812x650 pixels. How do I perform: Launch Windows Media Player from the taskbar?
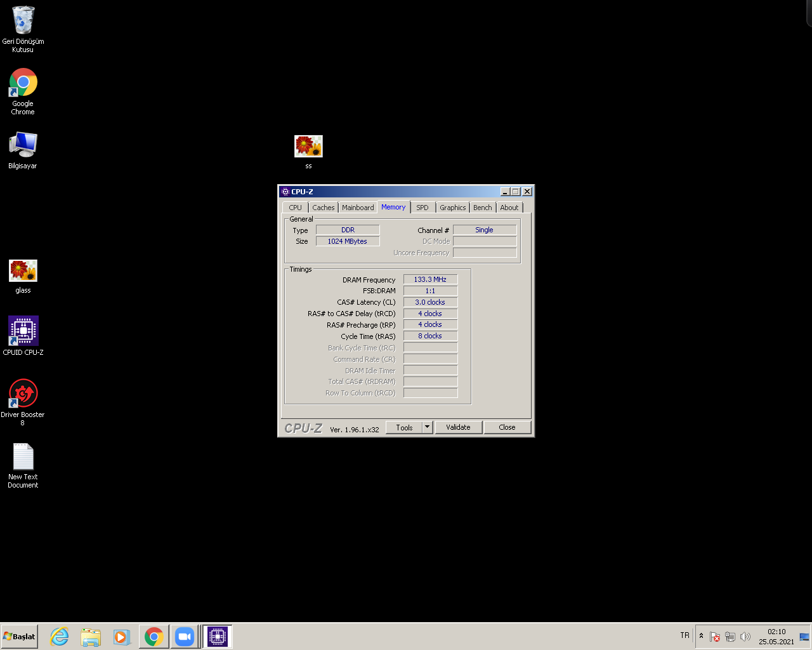click(122, 637)
